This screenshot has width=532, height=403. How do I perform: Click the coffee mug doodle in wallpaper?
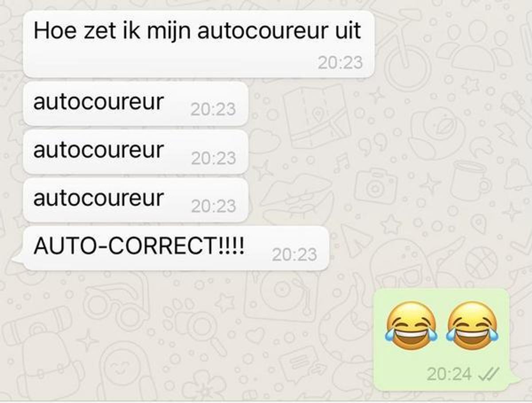[x=471, y=180]
